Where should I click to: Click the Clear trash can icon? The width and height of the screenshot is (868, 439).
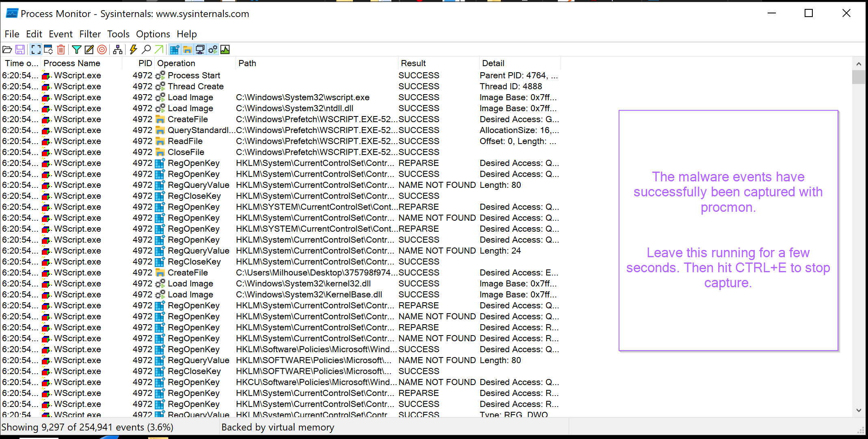(61, 49)
